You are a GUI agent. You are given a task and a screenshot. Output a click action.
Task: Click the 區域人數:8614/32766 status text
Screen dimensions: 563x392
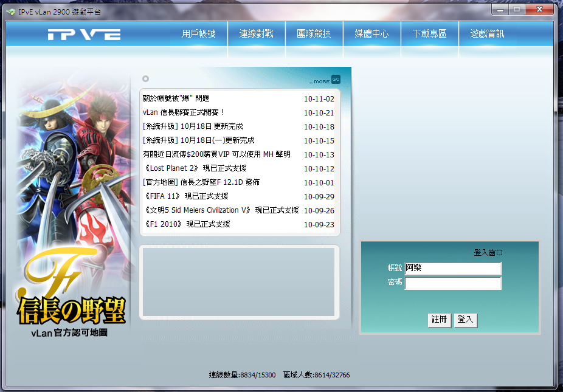[316, 375]
